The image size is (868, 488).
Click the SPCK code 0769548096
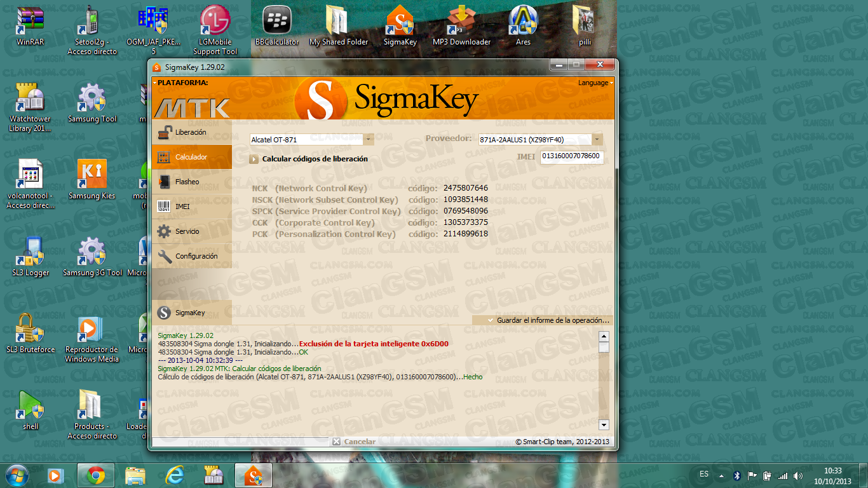coord(466,211)
